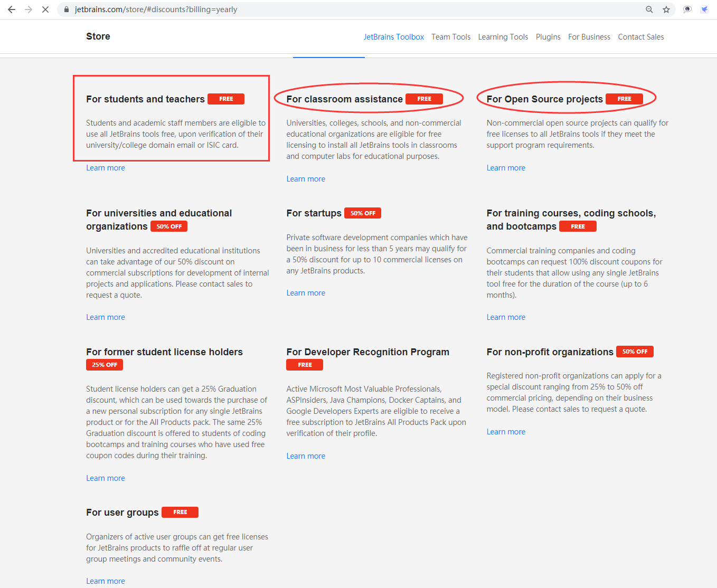717x588 pixels.
Task: Click the FREE badge beside classroom assistance
Action: click(424, 99)
